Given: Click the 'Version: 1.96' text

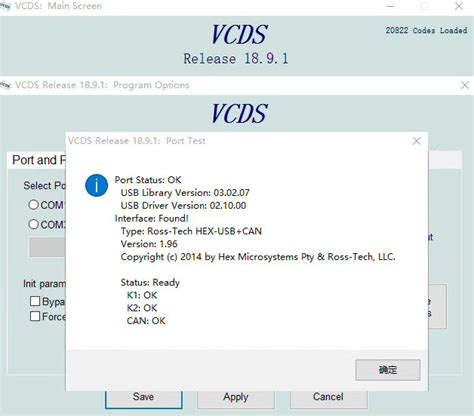Looking at the screenshot, I should pos(149,244).
